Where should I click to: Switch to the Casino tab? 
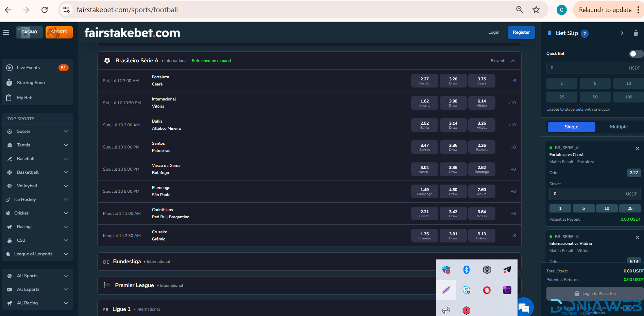(x=29, y=32)
